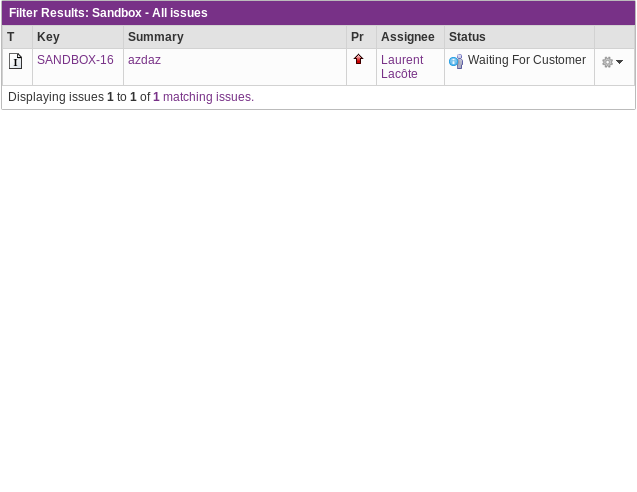This screenshot has height=492, width=637.
Task: Sort issues by the Assignee column header
Action: click(x=407, y=37)
